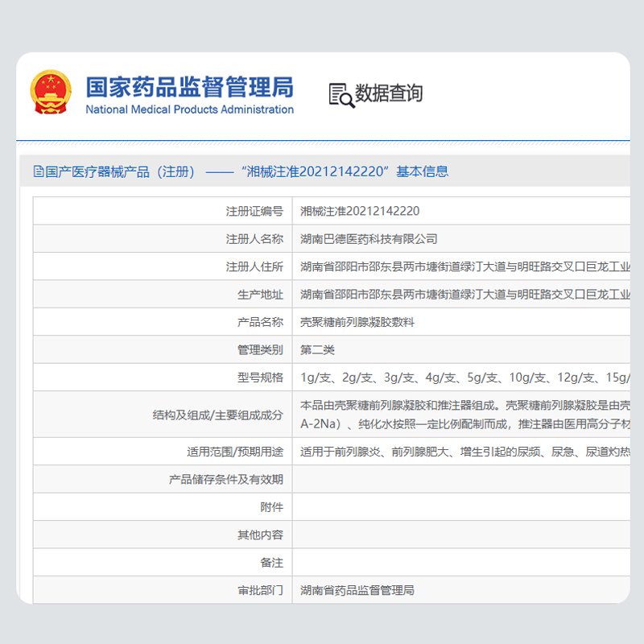This screenshot has height=644, width=644.
Task: Click the 注册人住所 label
Action: [x=254, y=267]
